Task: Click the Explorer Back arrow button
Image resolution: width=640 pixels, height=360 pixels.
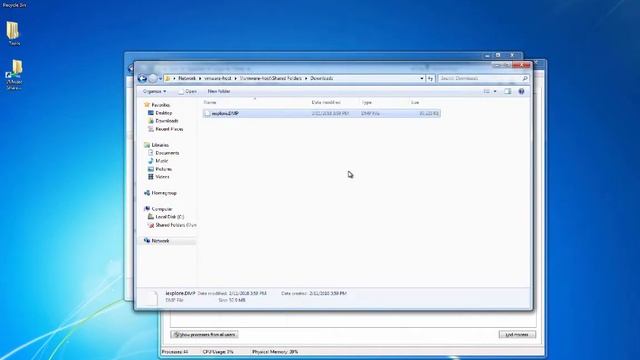Action: pos(142,78)
